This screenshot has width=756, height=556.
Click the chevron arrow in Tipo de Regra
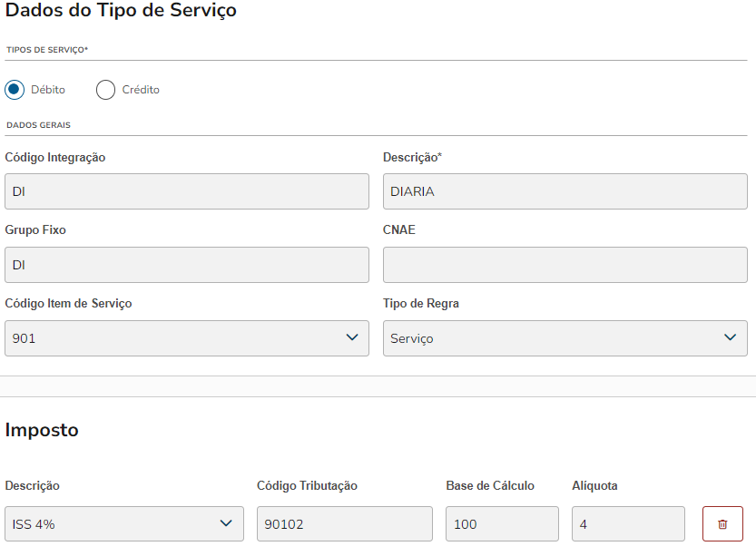tap(731, 337)
